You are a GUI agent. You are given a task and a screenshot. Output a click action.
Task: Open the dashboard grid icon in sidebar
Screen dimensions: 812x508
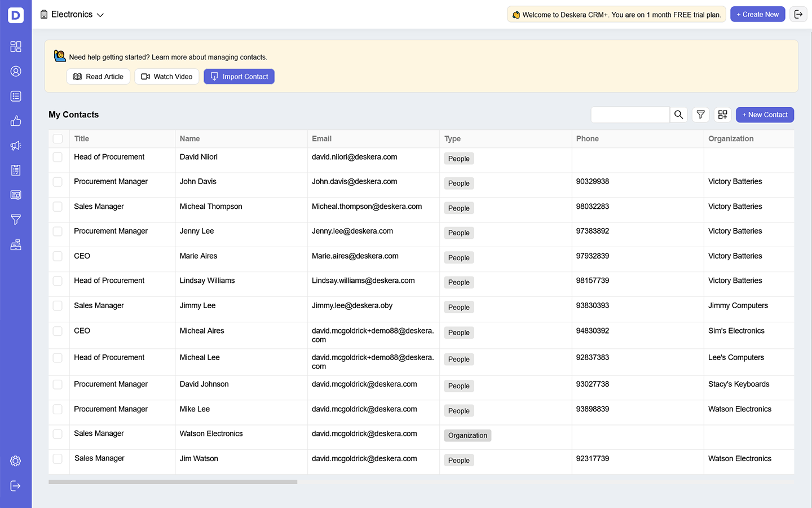click(16, 47)
